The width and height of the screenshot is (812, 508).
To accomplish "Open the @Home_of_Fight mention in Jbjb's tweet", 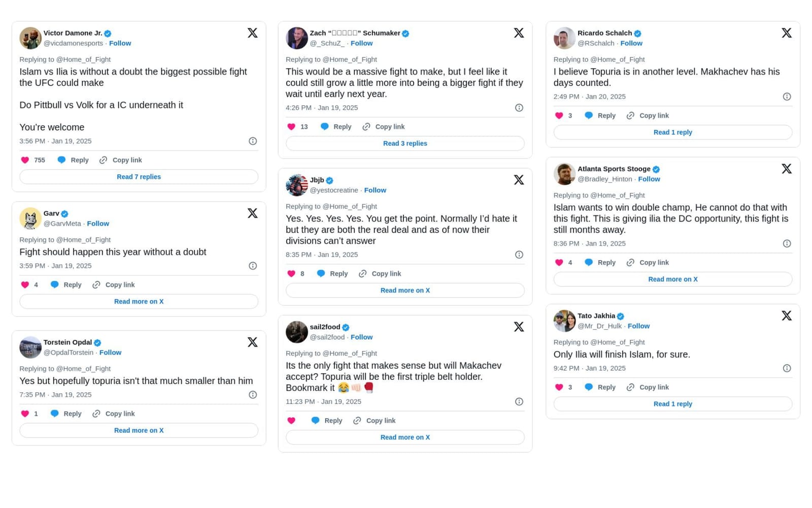I will tap(350, 206).
